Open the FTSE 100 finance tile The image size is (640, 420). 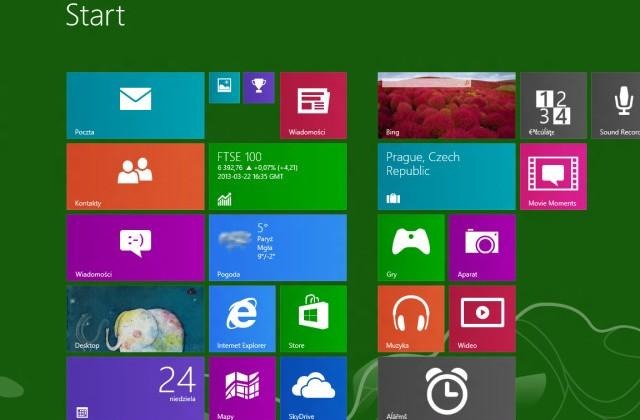coord(278,177)
